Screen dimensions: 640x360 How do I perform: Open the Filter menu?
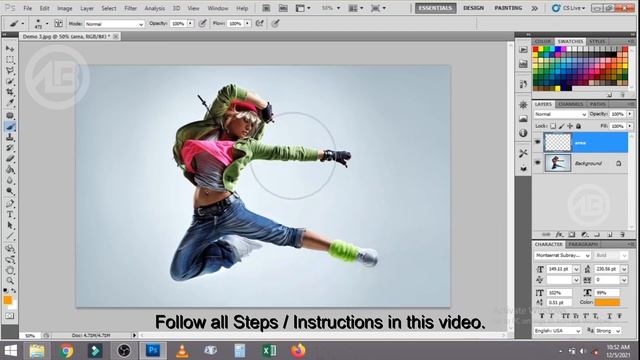[x=130, y=8]
